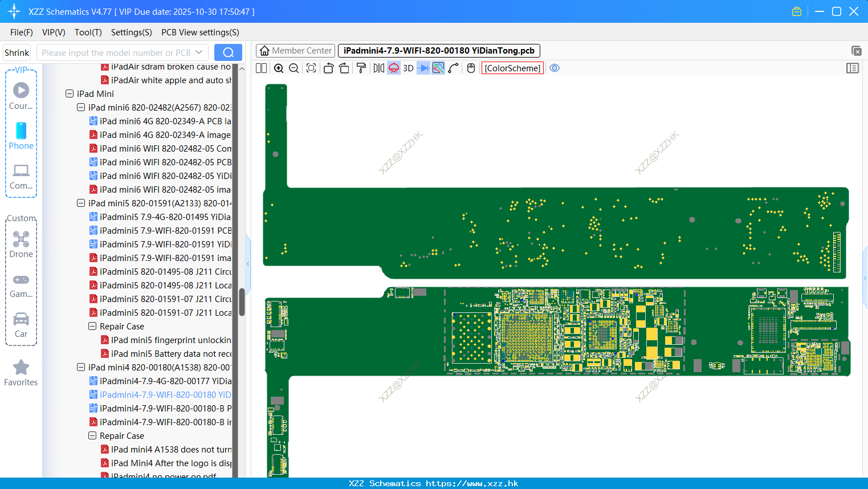Open the model search dropdown arrow
Viewport: 868px width, 489px height.
(199, 52)
